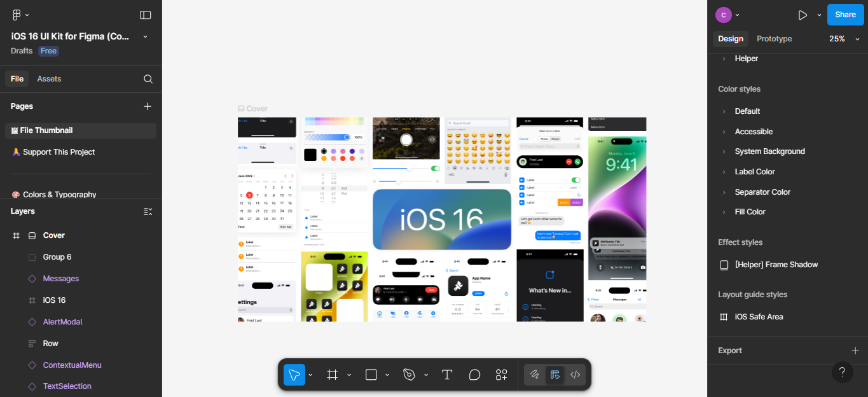The image size is (868, 397).
Task: Expand the System Background styles folder
Action: click(x=724, y=151)
